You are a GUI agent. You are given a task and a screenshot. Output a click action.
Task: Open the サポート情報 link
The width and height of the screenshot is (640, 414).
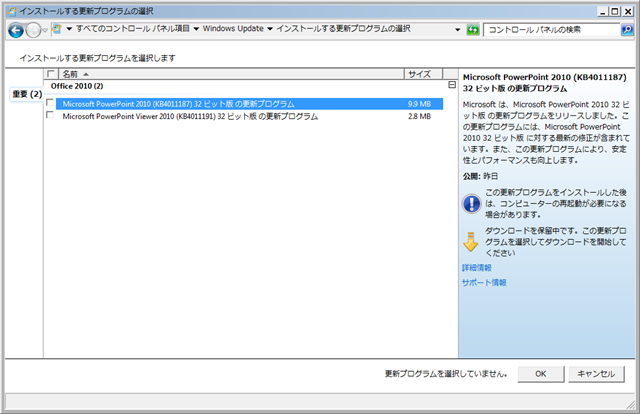coord(484,283)
